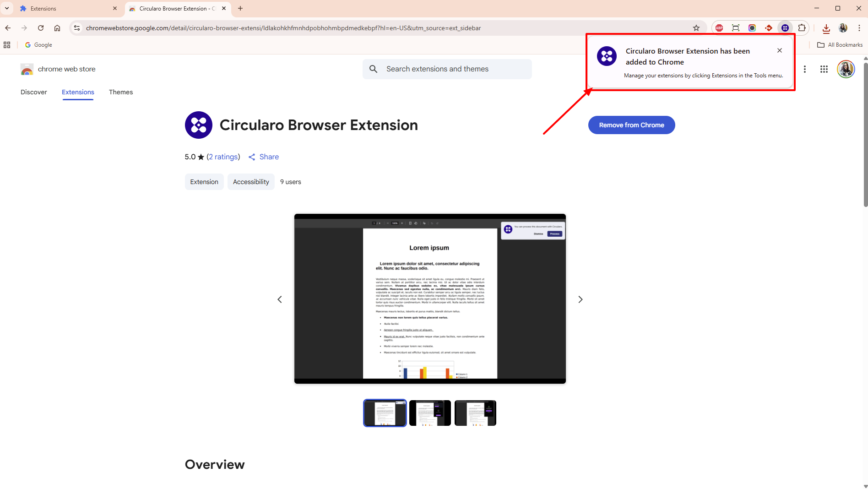
Task: Click the search magnifier in the store search bar
Action: coord(373,69)
